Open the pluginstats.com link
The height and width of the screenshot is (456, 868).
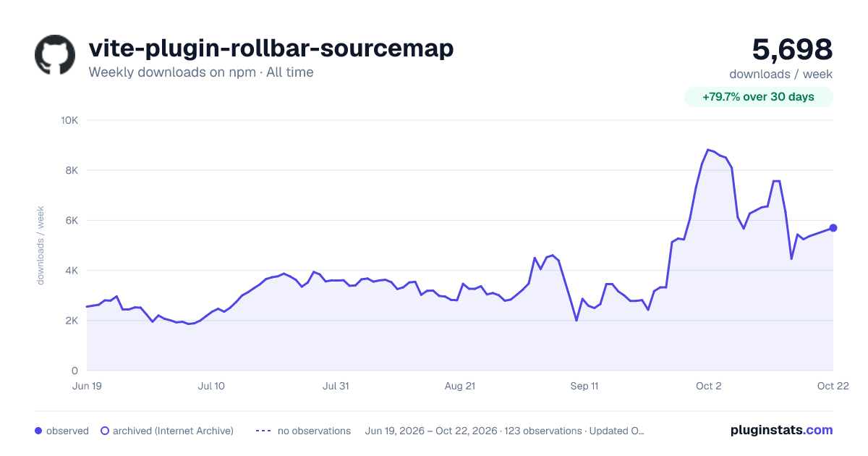pos(782,430)
